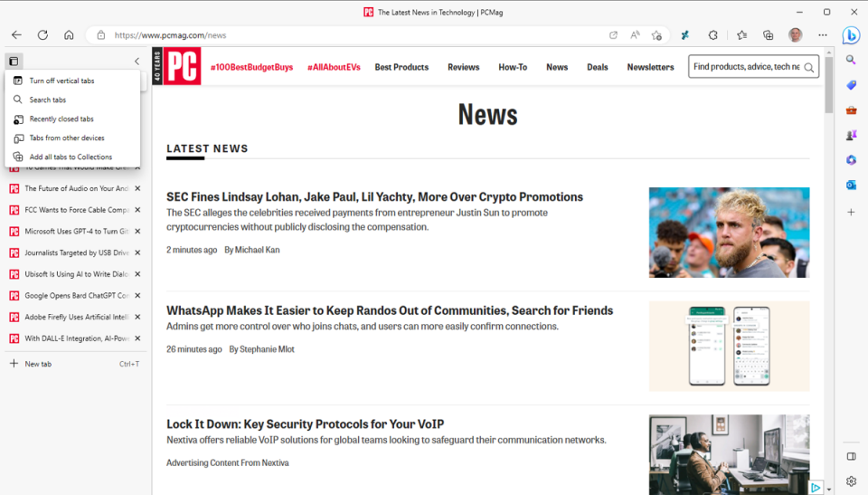868x495 pixels.
Task: Launch the Bing chat sidebar button
Action: pyautogui.click(x=851, y=35)
